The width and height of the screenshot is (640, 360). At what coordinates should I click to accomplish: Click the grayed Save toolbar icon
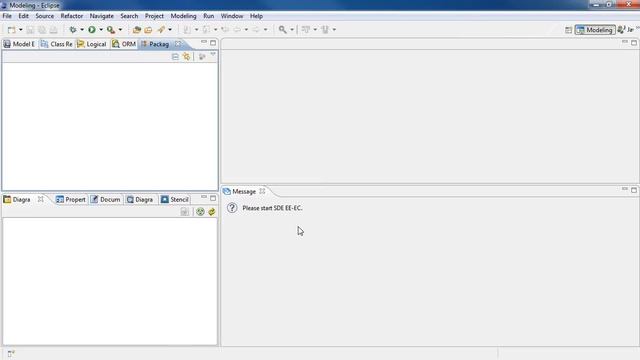(30, 30)
